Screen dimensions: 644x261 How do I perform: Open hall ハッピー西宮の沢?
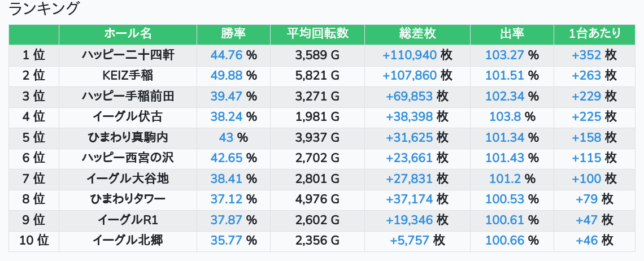(128, 158)
